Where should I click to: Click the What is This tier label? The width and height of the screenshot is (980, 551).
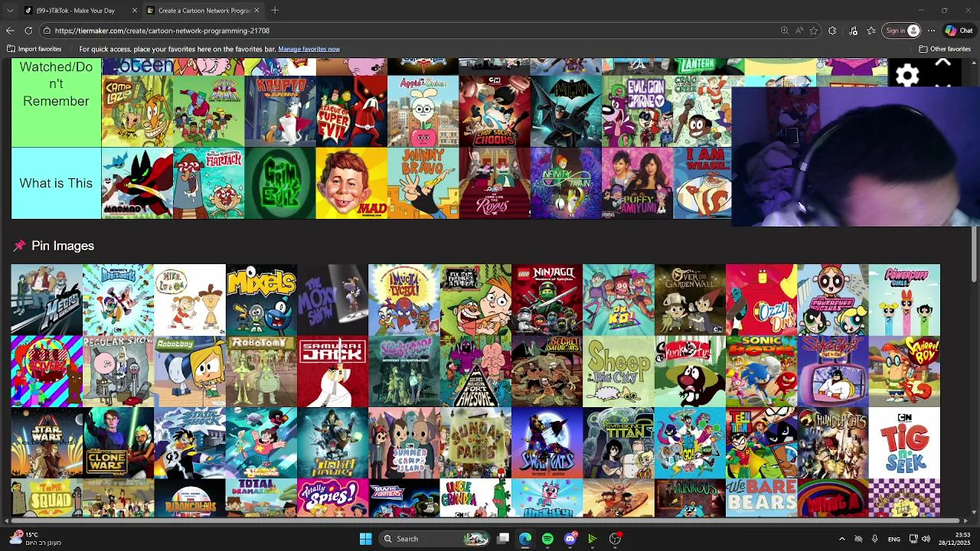click(56, 183)
